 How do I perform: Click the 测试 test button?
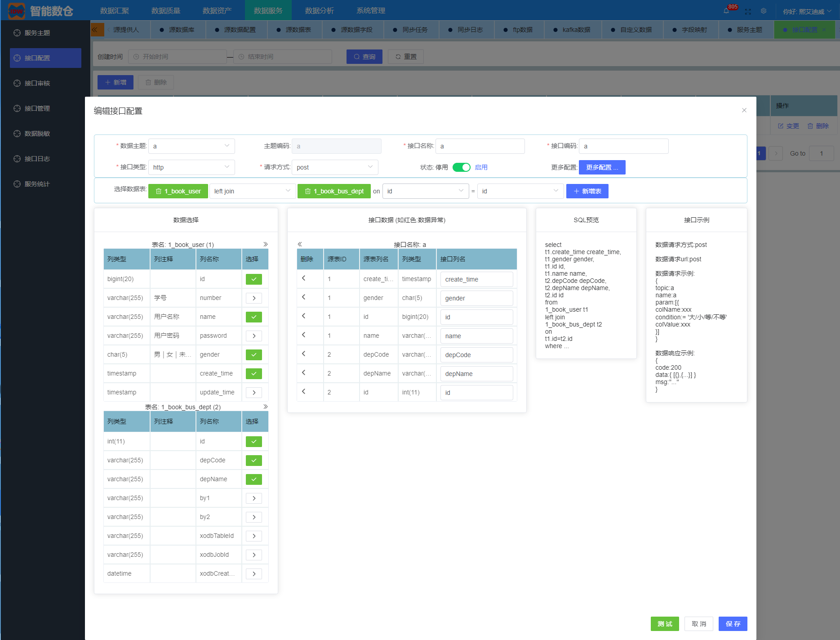pos(665,624)
